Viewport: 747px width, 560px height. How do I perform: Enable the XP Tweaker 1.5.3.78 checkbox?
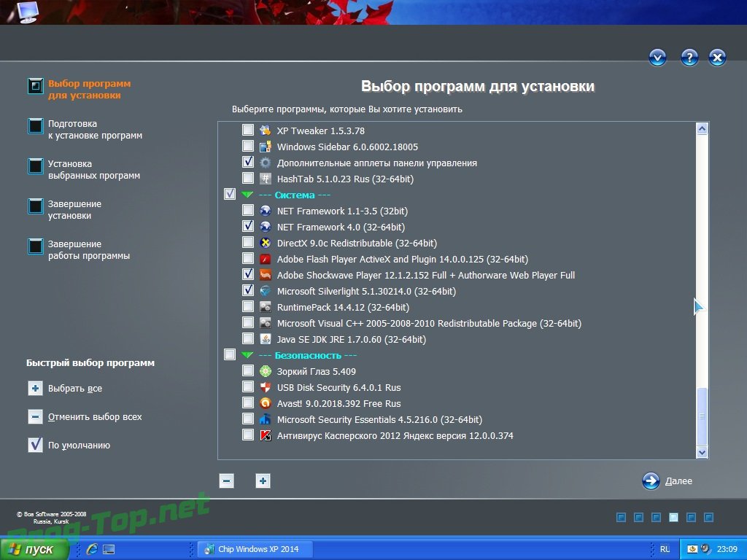pyautogui.click(x=248, y=130)
